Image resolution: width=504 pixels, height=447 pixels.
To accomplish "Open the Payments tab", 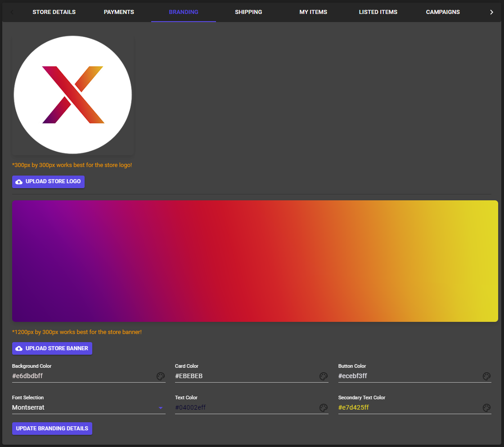I will 119,12.
